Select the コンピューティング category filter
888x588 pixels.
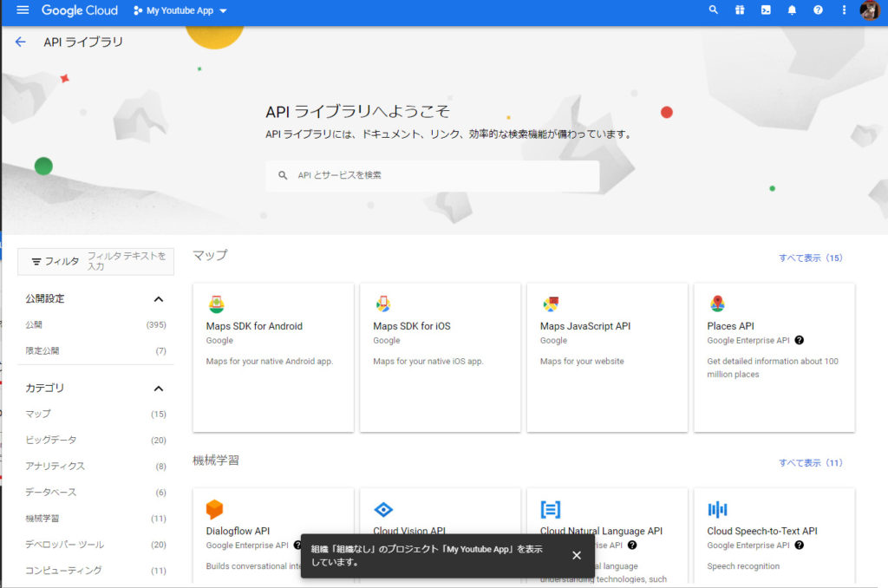(95, 571)
